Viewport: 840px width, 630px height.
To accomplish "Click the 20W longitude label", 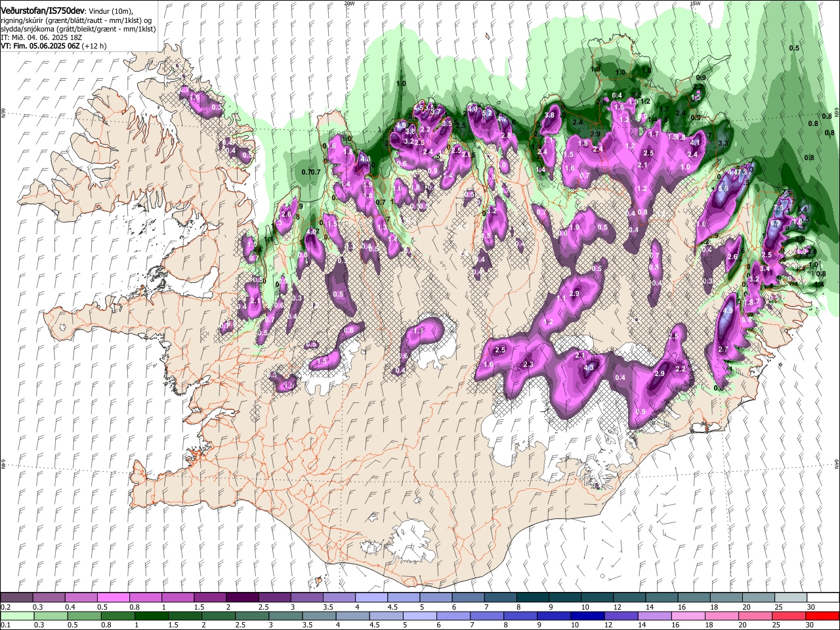I will (x=349, y=3).
